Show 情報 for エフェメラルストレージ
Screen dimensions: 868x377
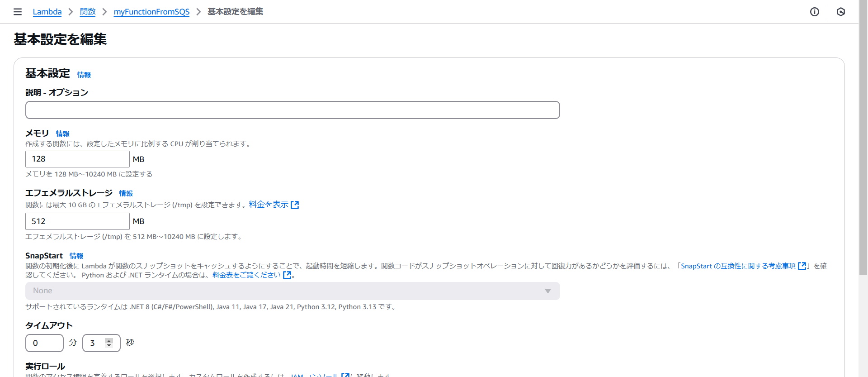126,193
